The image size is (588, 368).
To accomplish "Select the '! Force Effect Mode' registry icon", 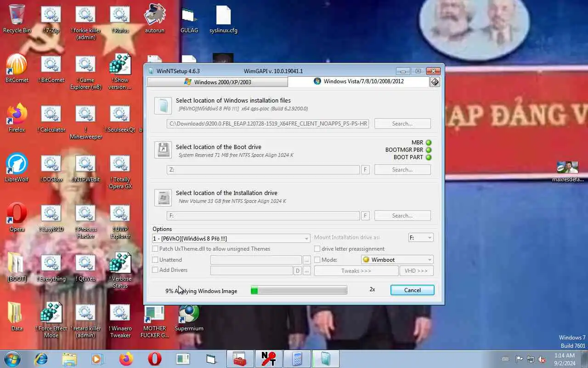I will point(51,321).
